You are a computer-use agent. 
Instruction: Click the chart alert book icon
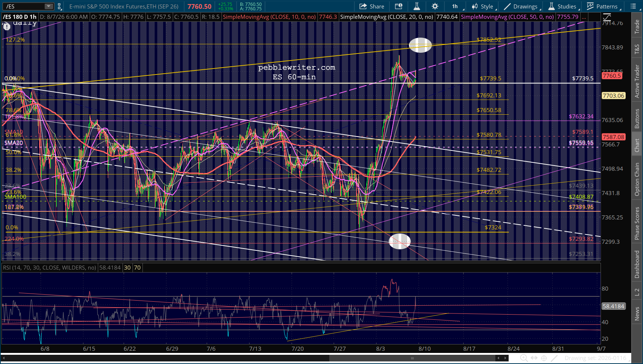tap(399, 6)
